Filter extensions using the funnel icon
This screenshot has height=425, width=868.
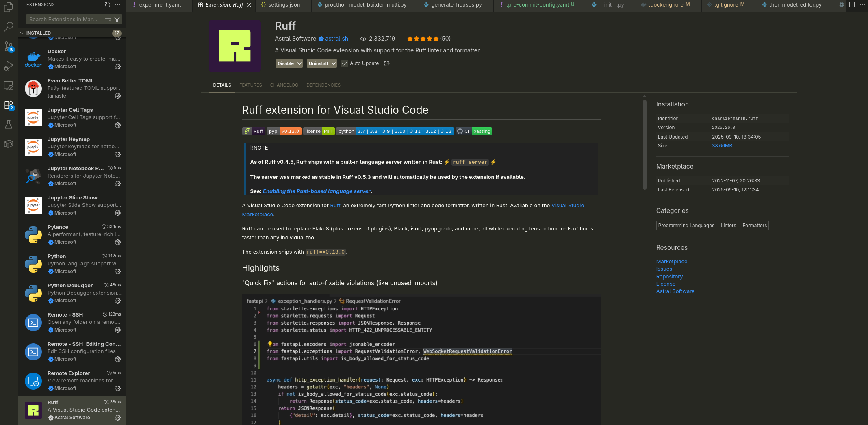tap(117, 19)
